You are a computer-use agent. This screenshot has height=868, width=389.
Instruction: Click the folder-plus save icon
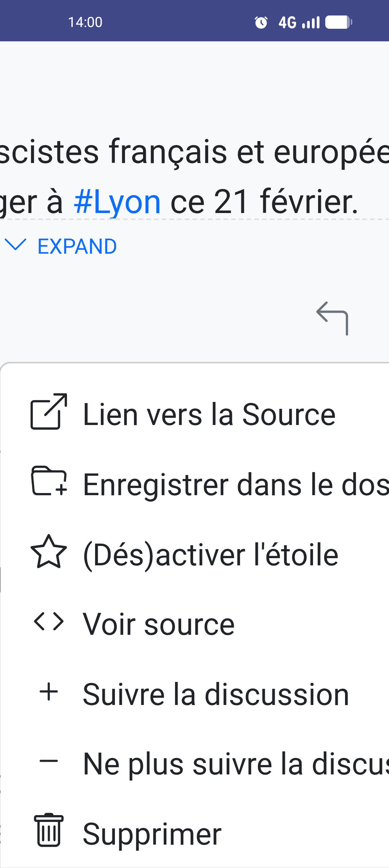(x=49, y=481)
